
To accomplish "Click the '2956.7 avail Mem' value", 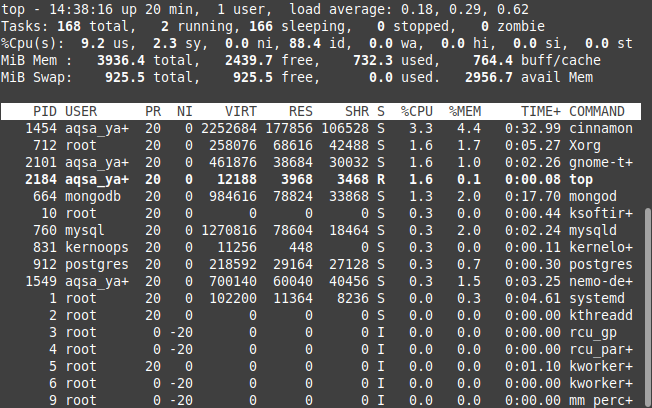I will pos(529,77).
